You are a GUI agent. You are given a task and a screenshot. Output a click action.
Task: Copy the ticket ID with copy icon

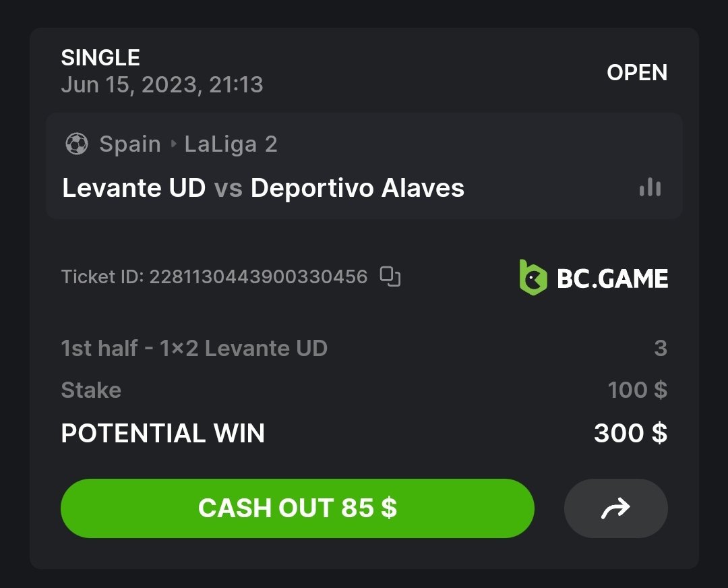coord(390,276)
